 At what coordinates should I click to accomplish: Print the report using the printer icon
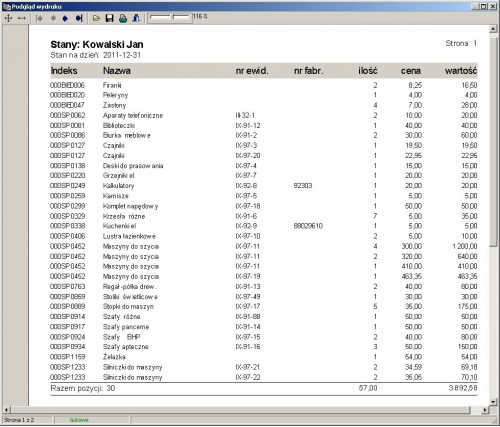[x=123, y=18]
